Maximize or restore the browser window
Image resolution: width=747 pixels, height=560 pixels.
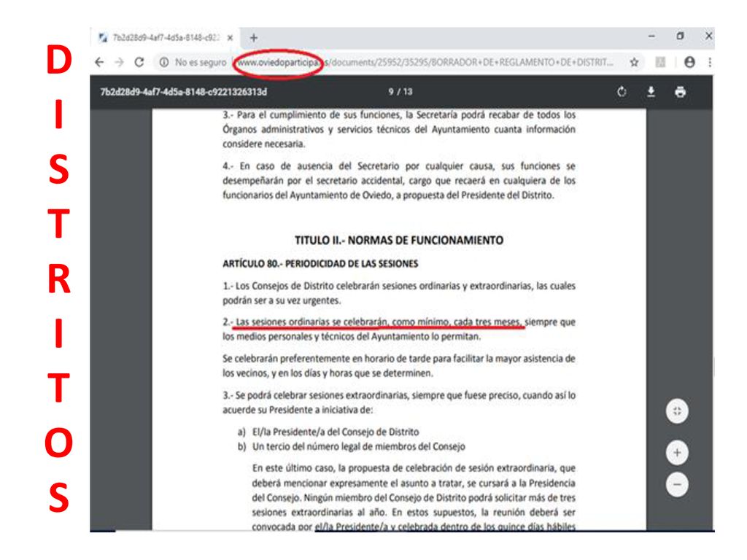click(681, 36)
